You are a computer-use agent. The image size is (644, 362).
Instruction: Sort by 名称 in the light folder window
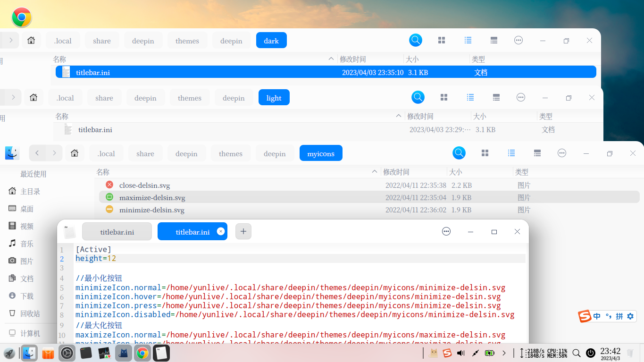pos(62,117)
